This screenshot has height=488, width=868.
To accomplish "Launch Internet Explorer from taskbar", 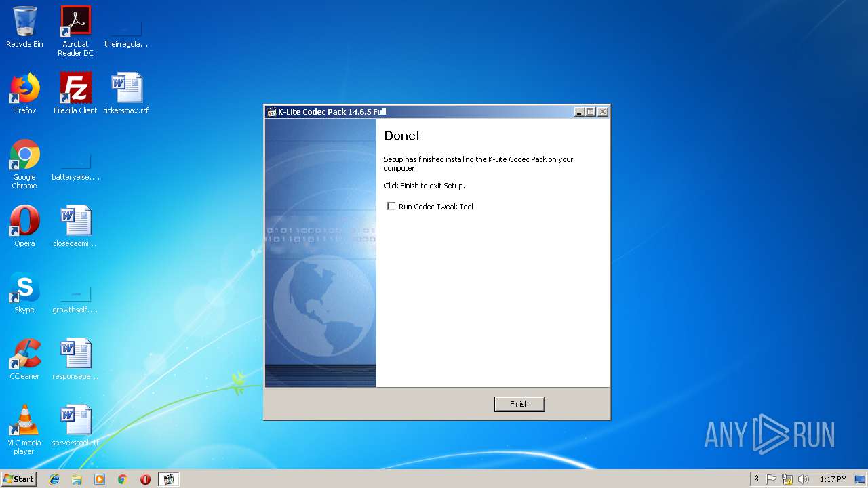I will coord(54,479).
